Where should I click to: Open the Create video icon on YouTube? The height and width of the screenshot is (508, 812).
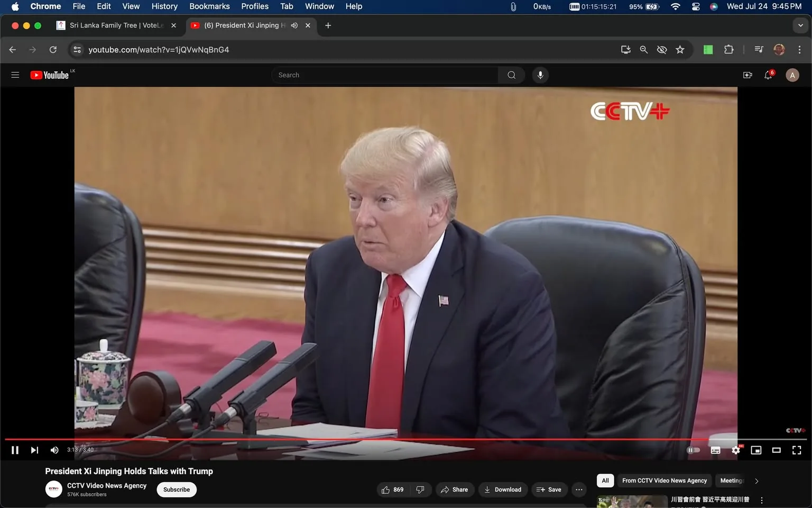(x=747, y=75)
